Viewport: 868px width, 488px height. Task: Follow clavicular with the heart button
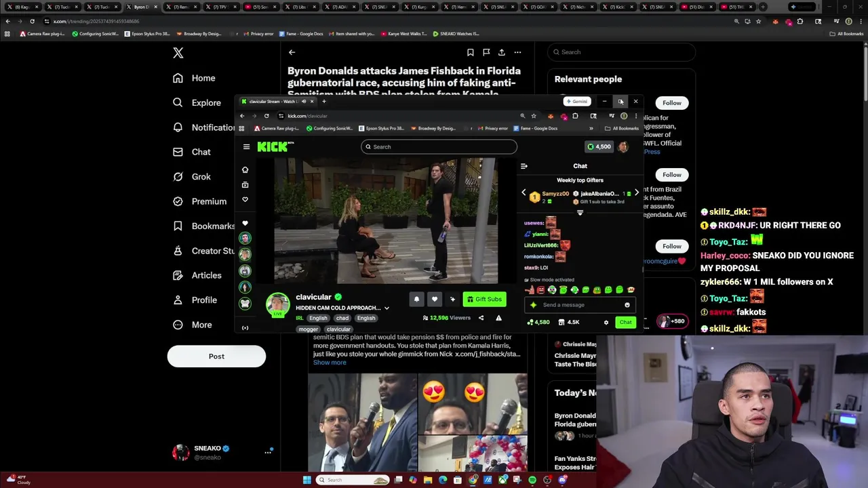tap(435, 299)
